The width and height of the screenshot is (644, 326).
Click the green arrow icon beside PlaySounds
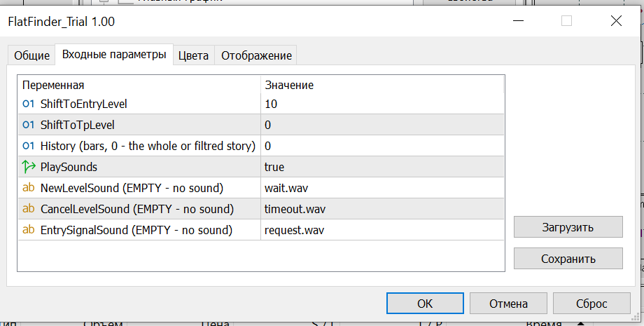coord(29,167)
